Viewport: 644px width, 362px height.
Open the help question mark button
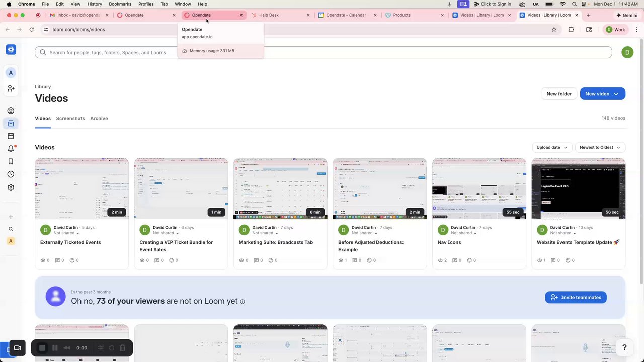[624, 347]
